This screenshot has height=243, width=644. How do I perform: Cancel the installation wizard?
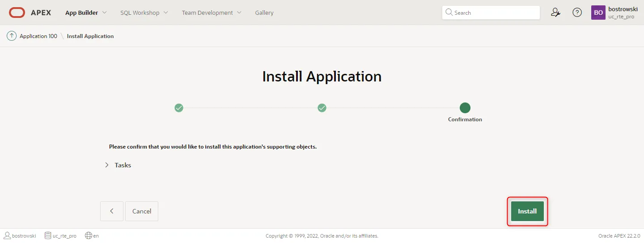142,211
